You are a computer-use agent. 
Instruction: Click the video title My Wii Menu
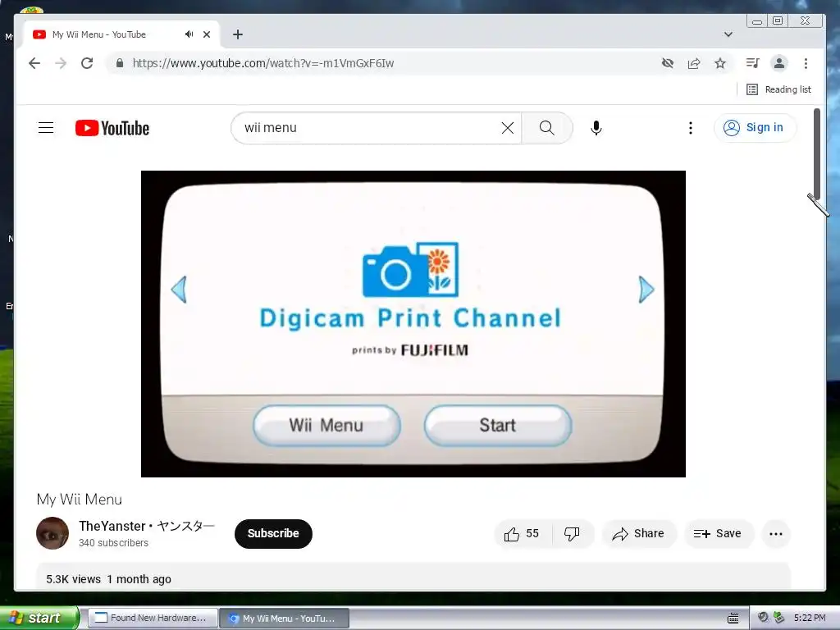click(80, 500)
